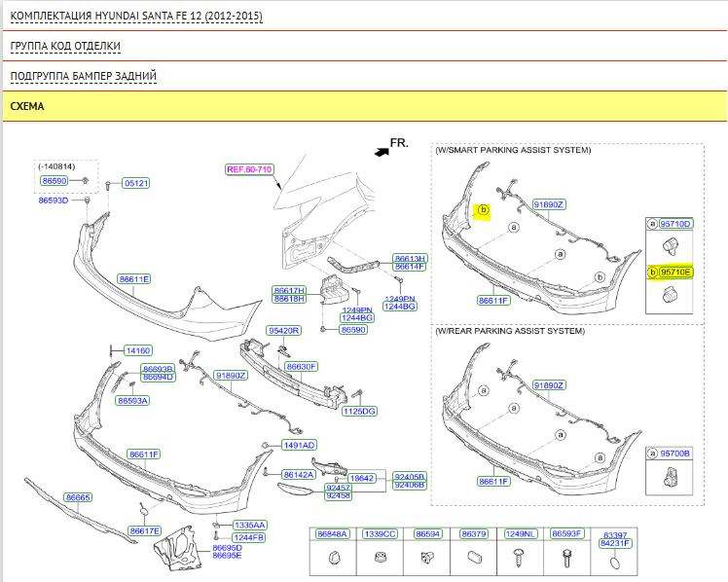Click rear beam part label 86630F
Screen dimensions: 728x582
tap(301, 367)
